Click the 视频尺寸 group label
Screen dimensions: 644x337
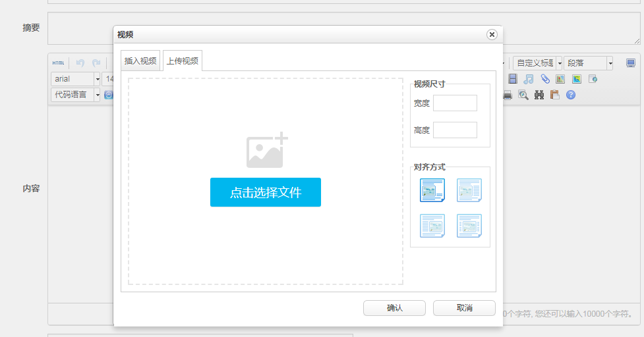[429, 84]
